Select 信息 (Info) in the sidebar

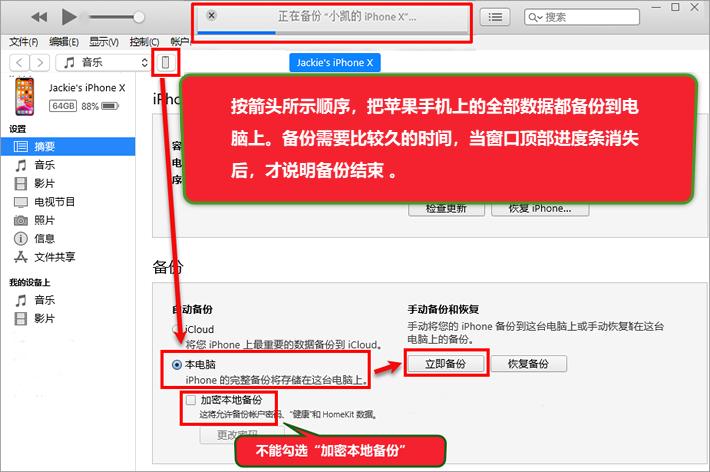click(45, 238)
